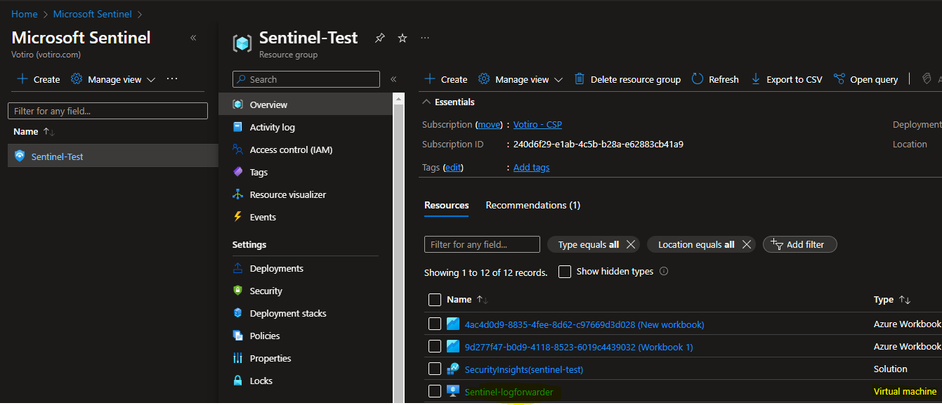The image size is (942, 405).
Task: Check the New workbook row checkbox
Action: coord(434,324)
